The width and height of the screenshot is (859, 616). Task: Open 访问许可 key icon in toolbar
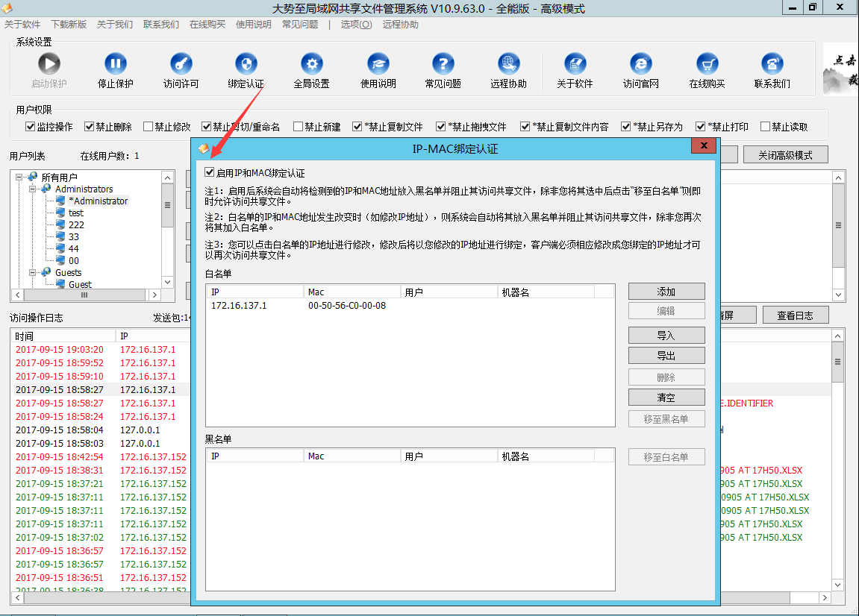pos(181,64)
